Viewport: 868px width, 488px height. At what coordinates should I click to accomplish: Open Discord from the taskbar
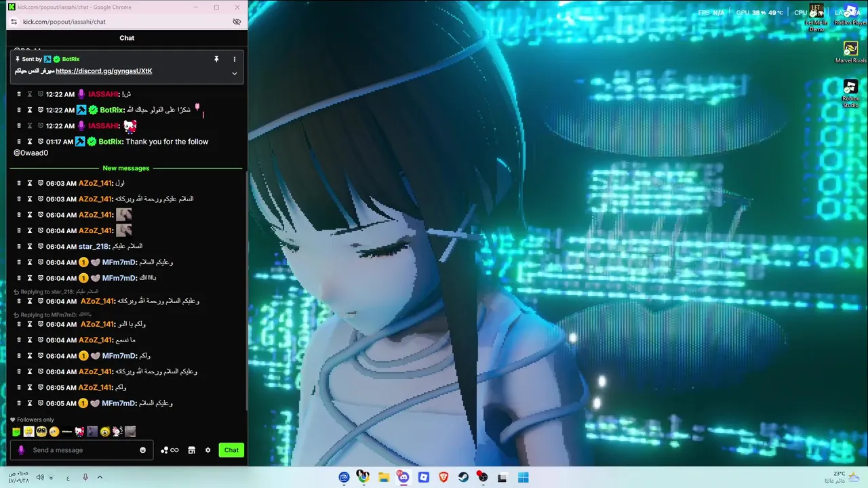click(403, 477)
